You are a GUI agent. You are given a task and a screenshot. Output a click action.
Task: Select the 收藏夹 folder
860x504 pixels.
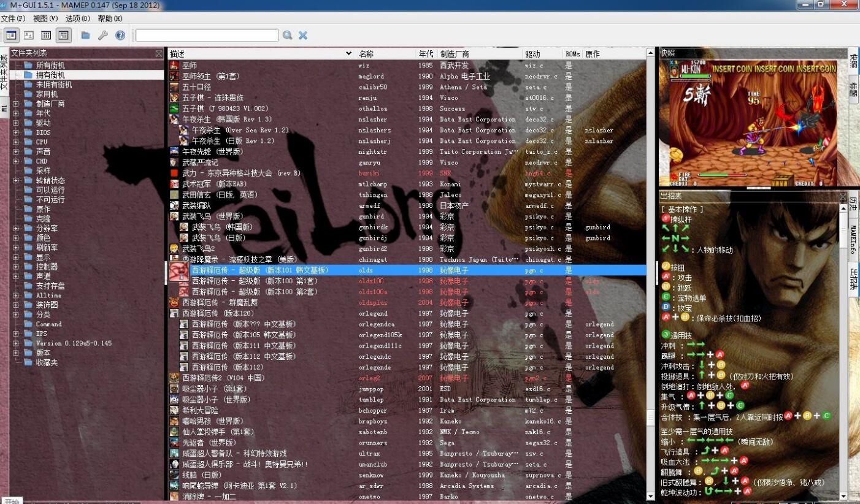coord(47,362)
